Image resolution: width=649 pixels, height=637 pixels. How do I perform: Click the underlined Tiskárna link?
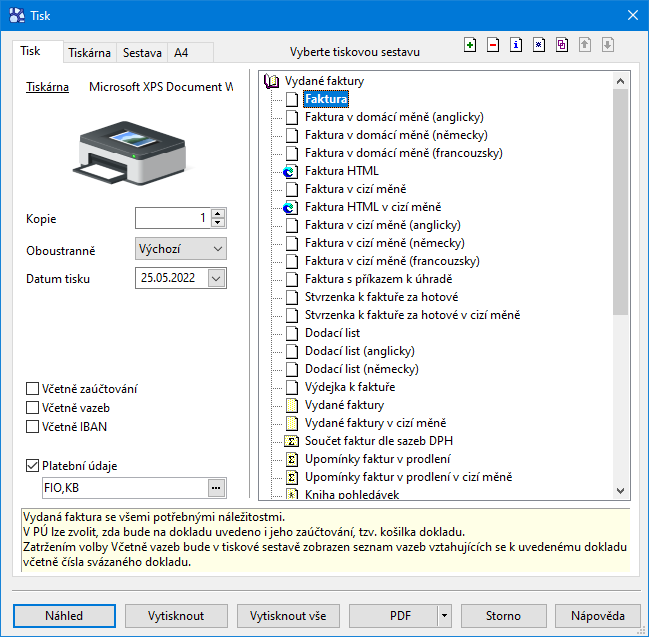click(x=48, y=87)
